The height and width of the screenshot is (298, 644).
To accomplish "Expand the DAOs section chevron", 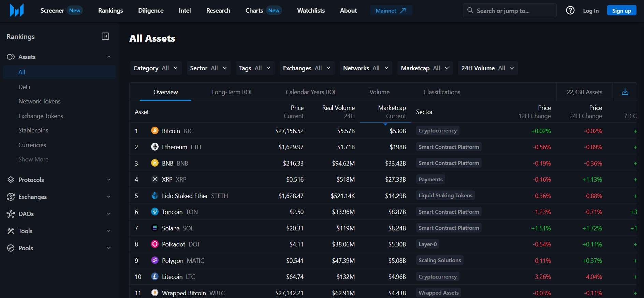I will point(109,214).
